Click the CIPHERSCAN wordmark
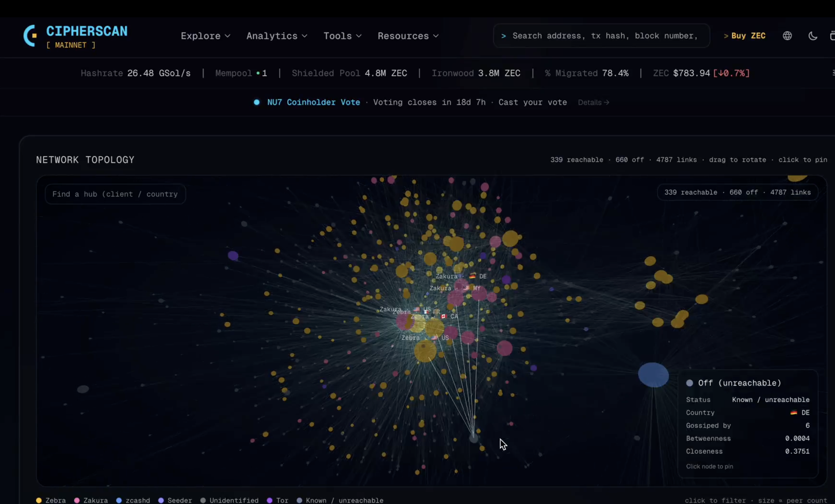 tap(87, 31)
